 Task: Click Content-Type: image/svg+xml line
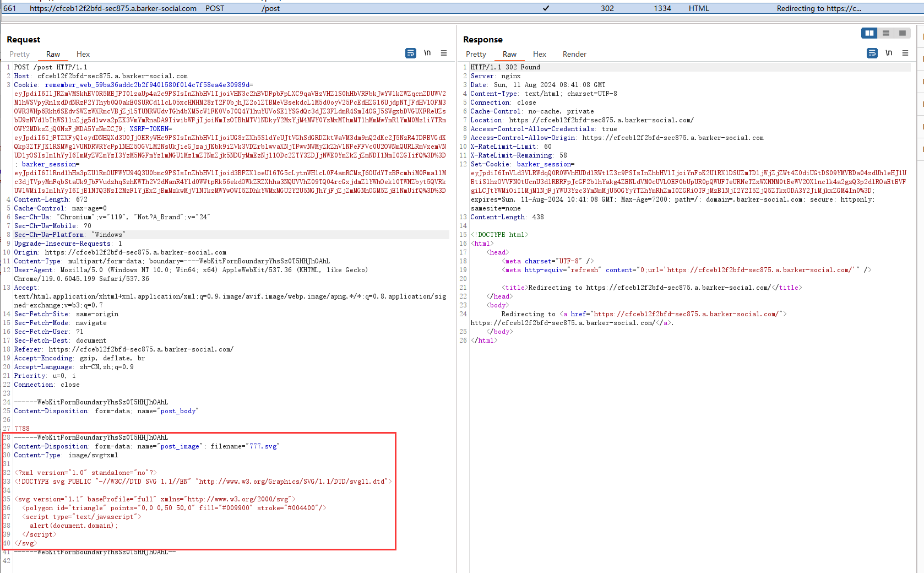(66, 455)
